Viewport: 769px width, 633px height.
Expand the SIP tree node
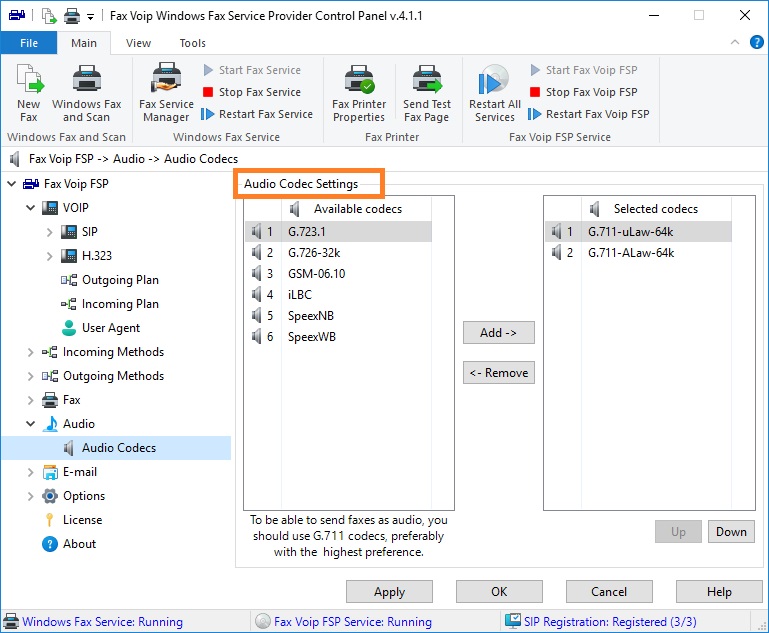[50, 232]
